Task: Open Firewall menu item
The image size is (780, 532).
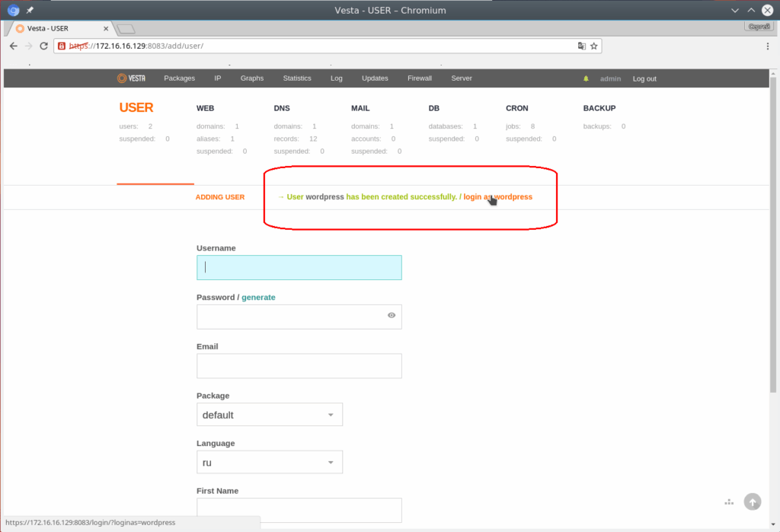Action: point(420,78)
